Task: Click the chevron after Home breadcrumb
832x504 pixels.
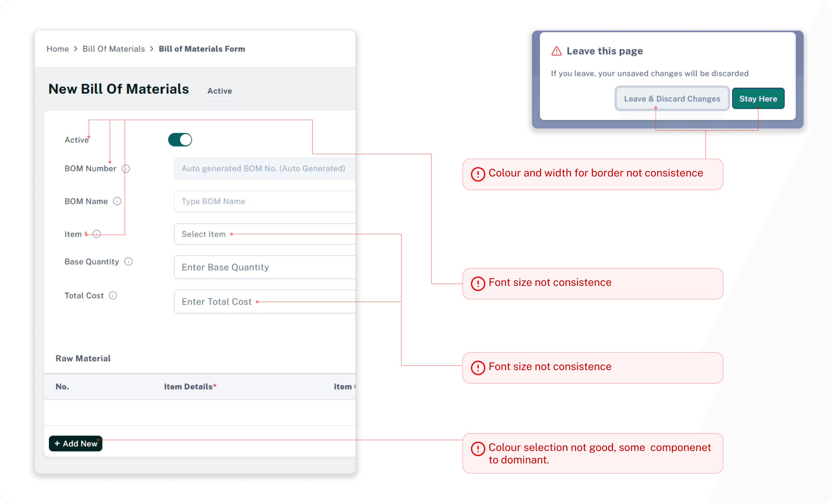Action: (76, 49)
